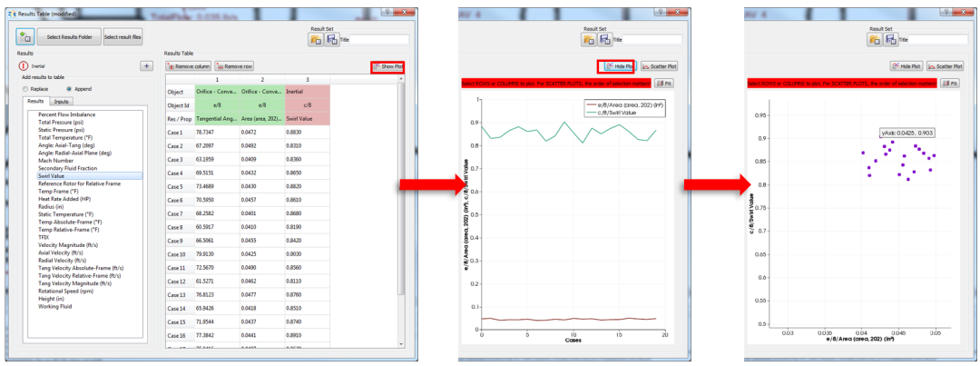Click the add-results icon button beside Select Results Folder
Screen dimensions: 980x366
point(25,37)
